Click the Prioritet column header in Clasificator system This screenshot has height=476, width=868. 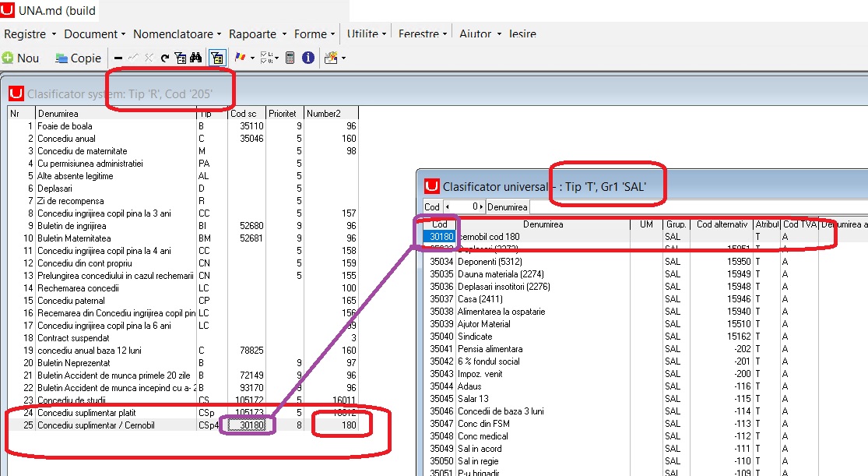(x=285, y=114)
